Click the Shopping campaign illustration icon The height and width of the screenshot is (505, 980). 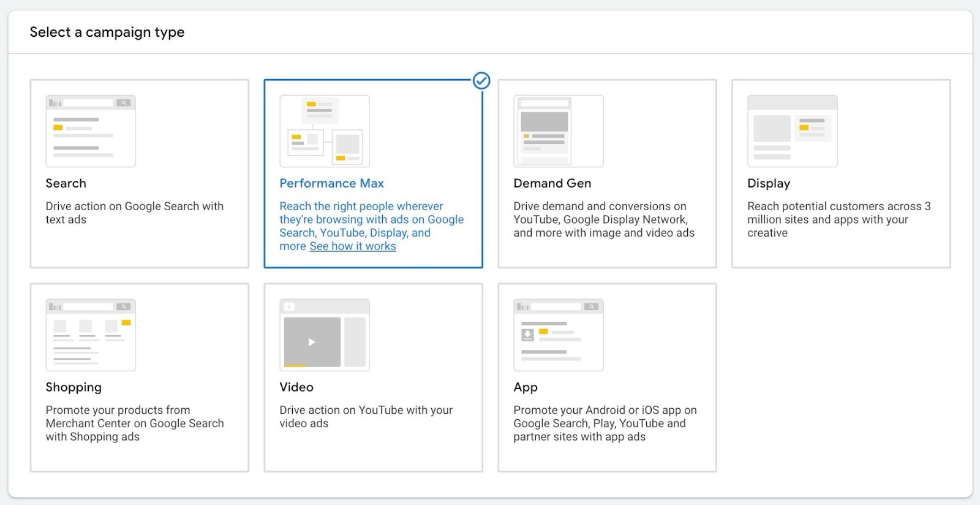coord(91,335)
